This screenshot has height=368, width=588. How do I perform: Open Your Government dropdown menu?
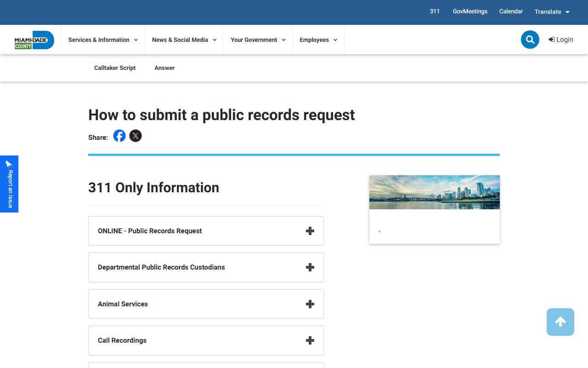pyautogui.click(x=258, y=40)
